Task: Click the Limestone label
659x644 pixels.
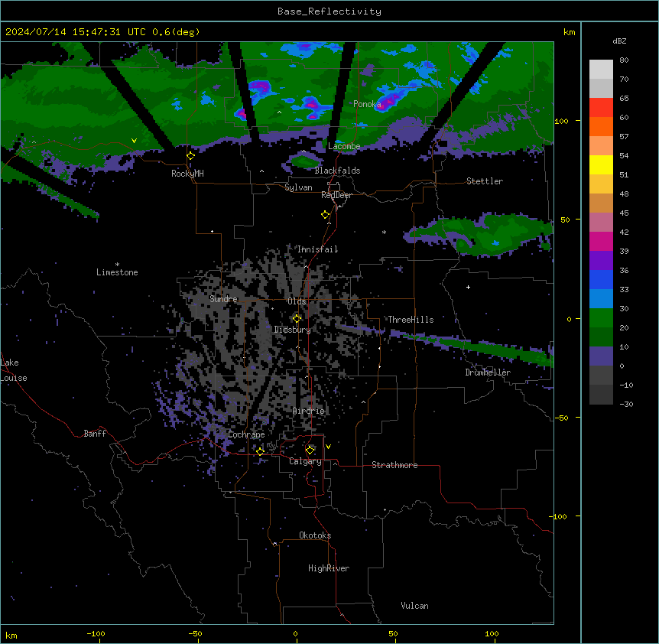Action: click(x=117, y=272)
